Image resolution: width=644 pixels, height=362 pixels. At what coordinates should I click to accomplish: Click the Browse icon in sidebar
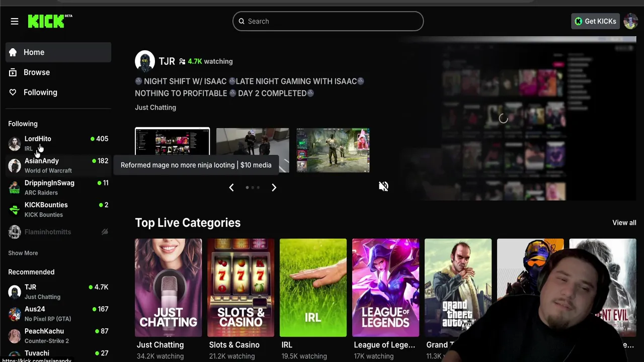point(13,72)
